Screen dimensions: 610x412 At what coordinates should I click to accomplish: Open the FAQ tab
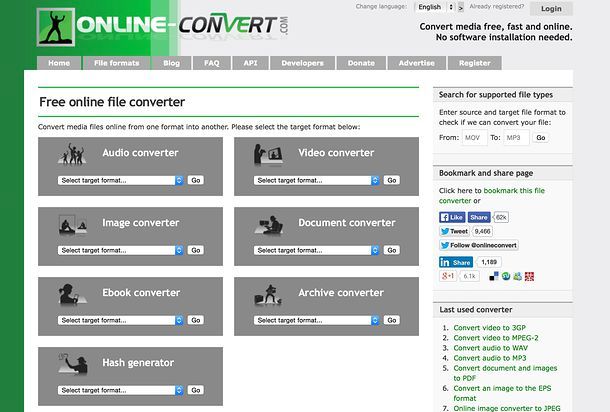tap(212, 63)
